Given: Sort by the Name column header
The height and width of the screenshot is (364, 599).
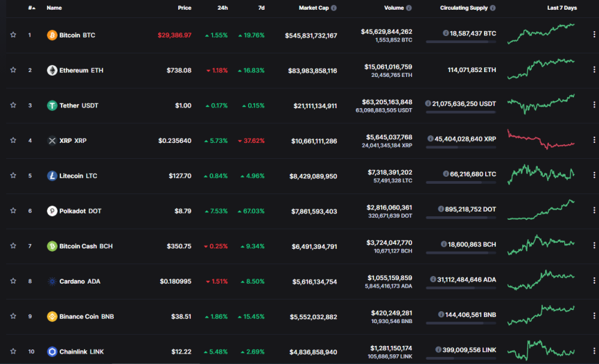Looking at the screenshot, I should pos(54,8).
